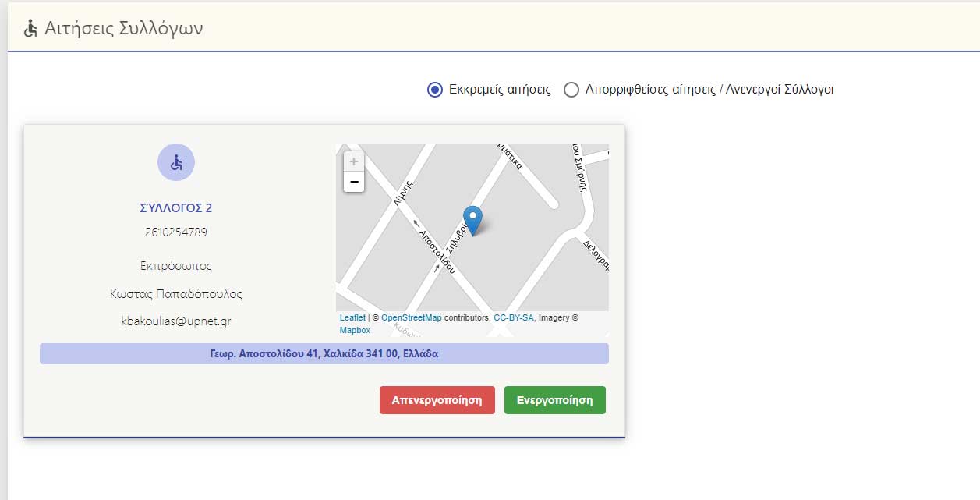Select Απορριφθείσες αιτήσεις / Ανενεργοί Σύλλογοι radio option
Image resolution: width=980 pixels, height=500 pixels.
click(x=571, y=90)
